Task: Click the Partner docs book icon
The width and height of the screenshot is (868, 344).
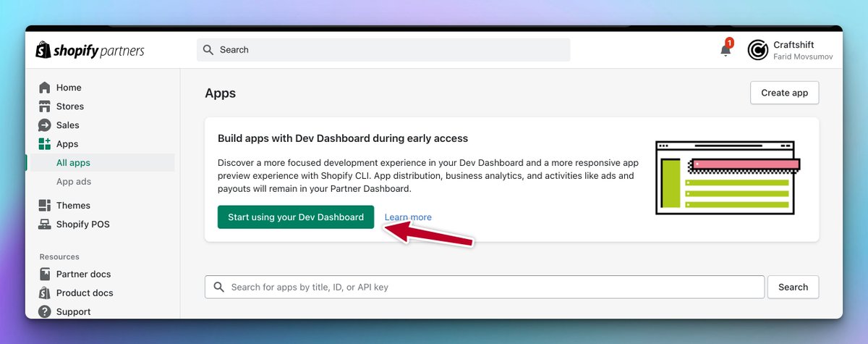Action: (45, 274)
